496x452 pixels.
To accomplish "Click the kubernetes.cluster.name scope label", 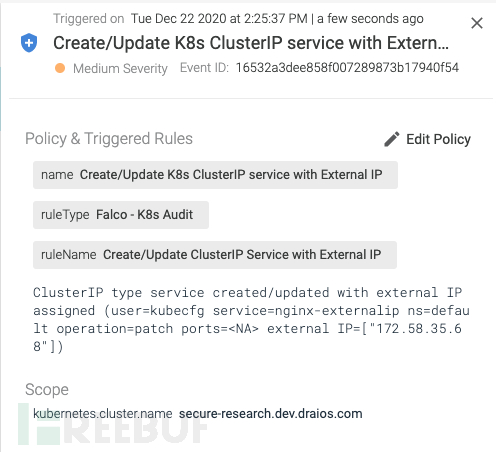I will 103,414.
